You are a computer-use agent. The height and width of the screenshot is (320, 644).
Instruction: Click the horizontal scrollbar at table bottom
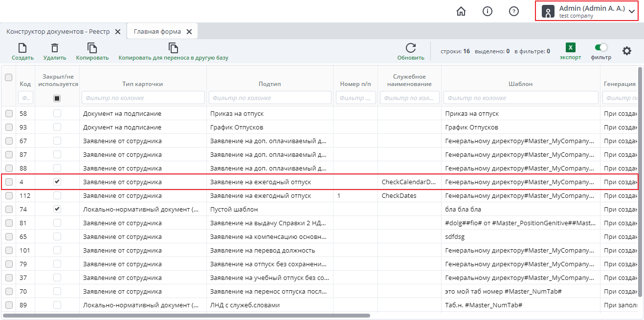[186, 316]
